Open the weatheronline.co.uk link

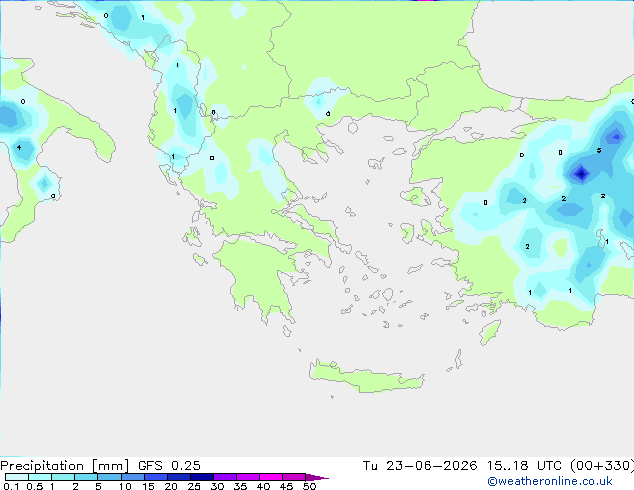click(x=550, y=481)
